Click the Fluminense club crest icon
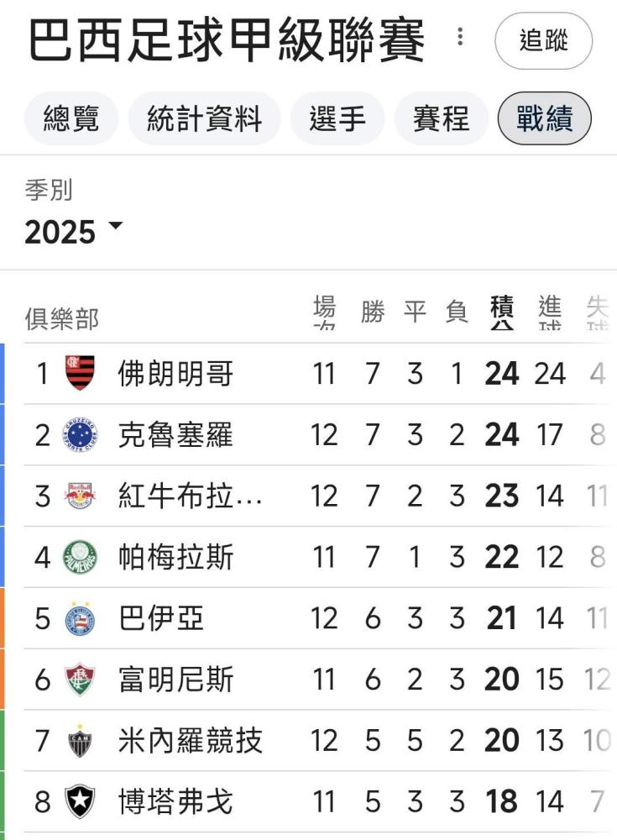 coord(81,680)
